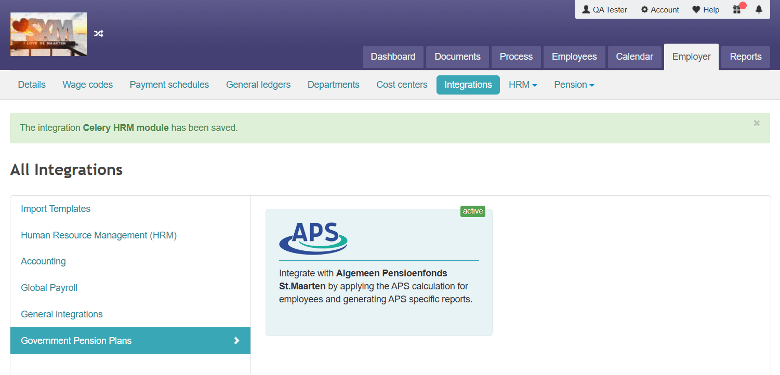The image size is (780, 375).
Task: Switch to the Employees tab
Action: [574, 57]
